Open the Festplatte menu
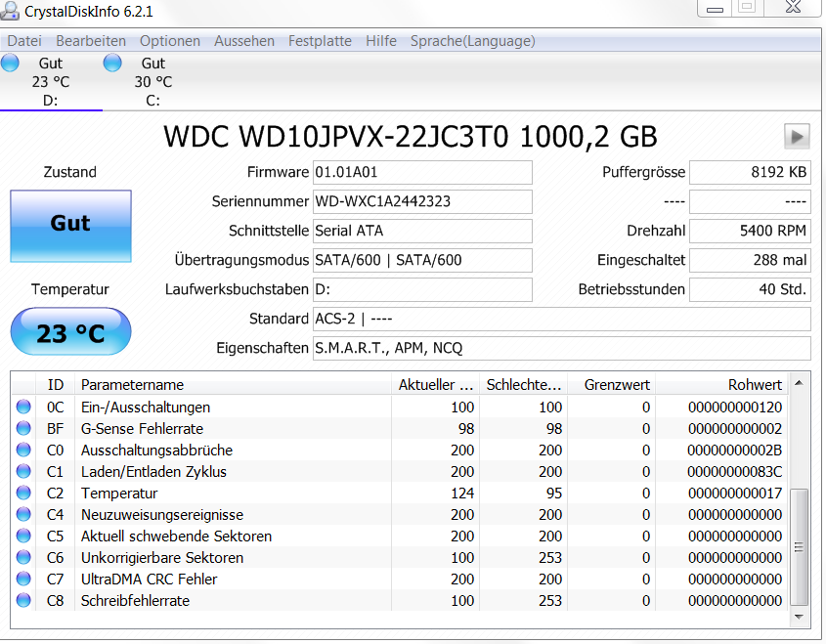Image resolution: width=826 pixels, height=644 pixels. (x=320, y=41)
